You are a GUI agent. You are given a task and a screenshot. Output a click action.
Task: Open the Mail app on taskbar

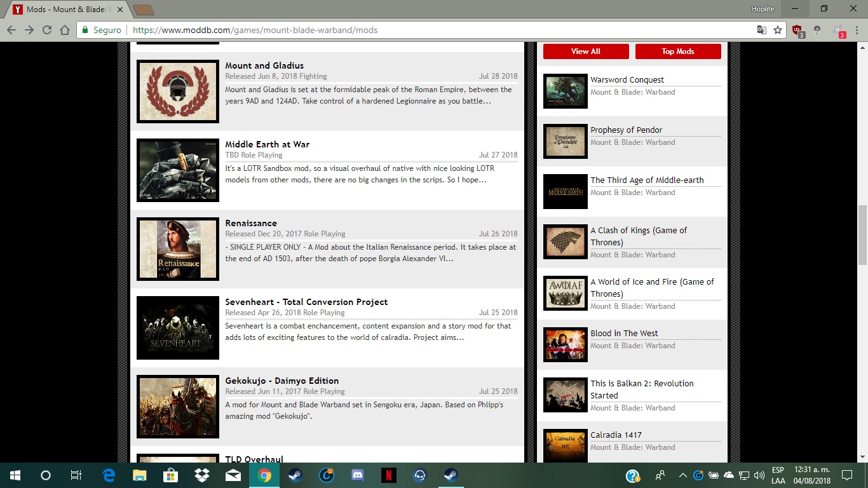(x=233, y=475)
